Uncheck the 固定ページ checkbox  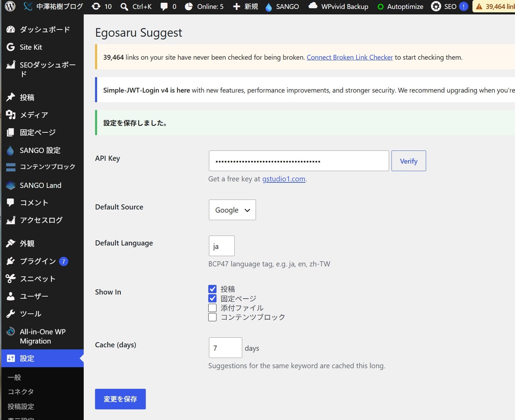point(212,298)
